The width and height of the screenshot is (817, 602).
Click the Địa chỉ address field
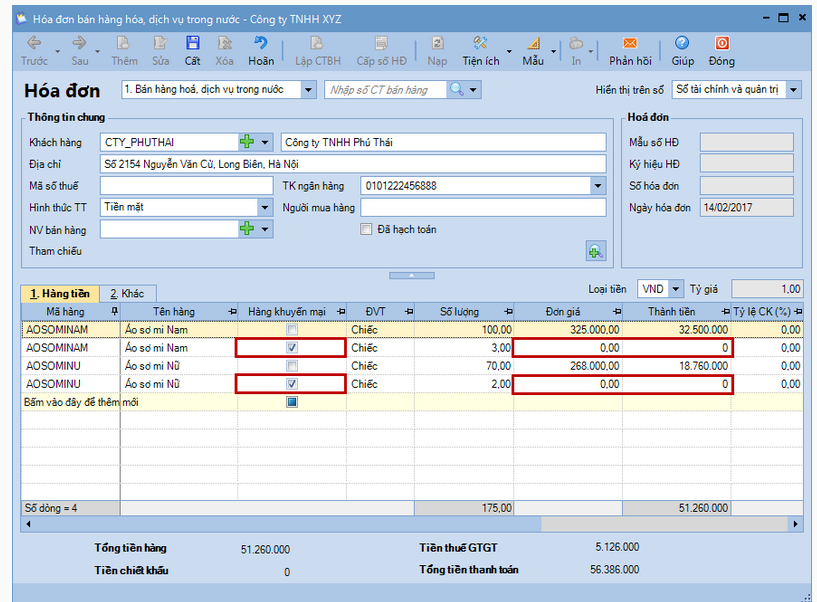coord(353,164)
